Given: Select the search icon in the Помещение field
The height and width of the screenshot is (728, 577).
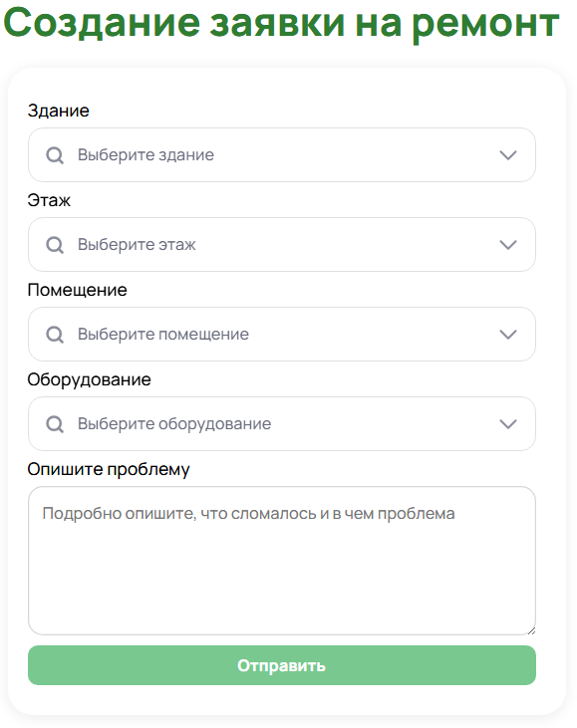Looking at the screenshot, I should point(55,335).
